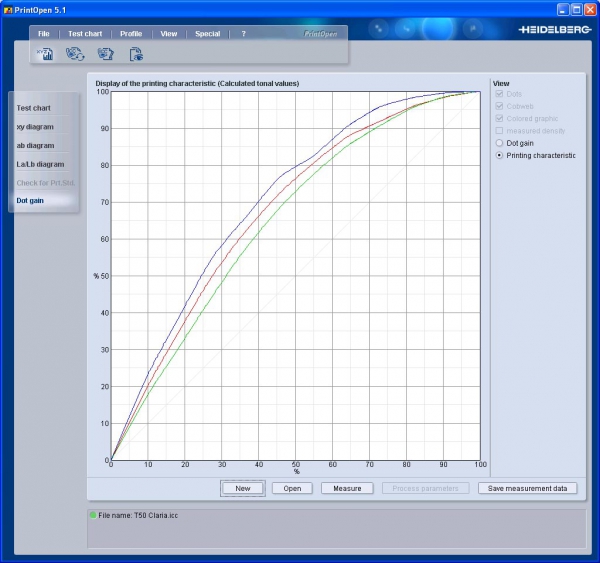Click the PrintOpen label in the menu bar
Screen dimensions: 600x563
coord(320,34)
